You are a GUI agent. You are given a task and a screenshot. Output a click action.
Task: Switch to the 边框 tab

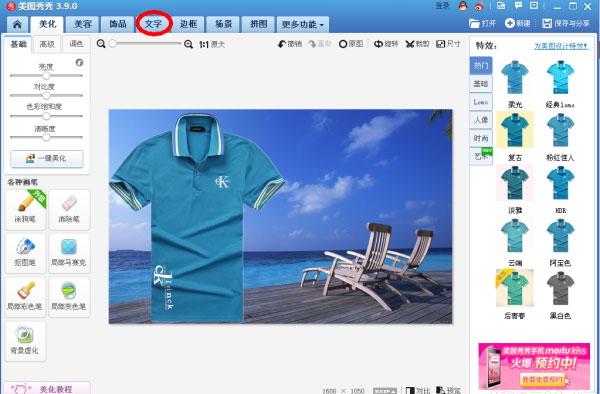[x=188, y=24]
